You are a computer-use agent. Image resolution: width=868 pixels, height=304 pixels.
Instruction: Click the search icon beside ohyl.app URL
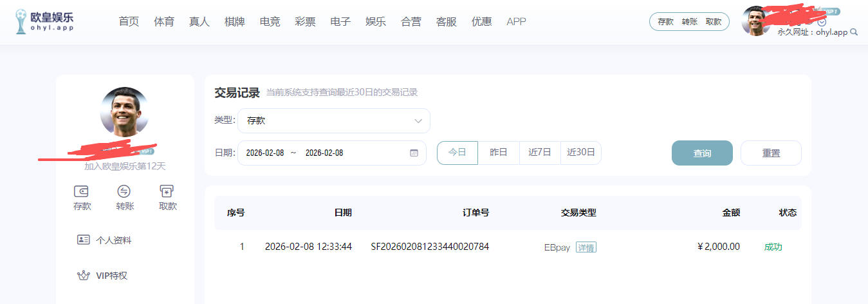(854, 32)
